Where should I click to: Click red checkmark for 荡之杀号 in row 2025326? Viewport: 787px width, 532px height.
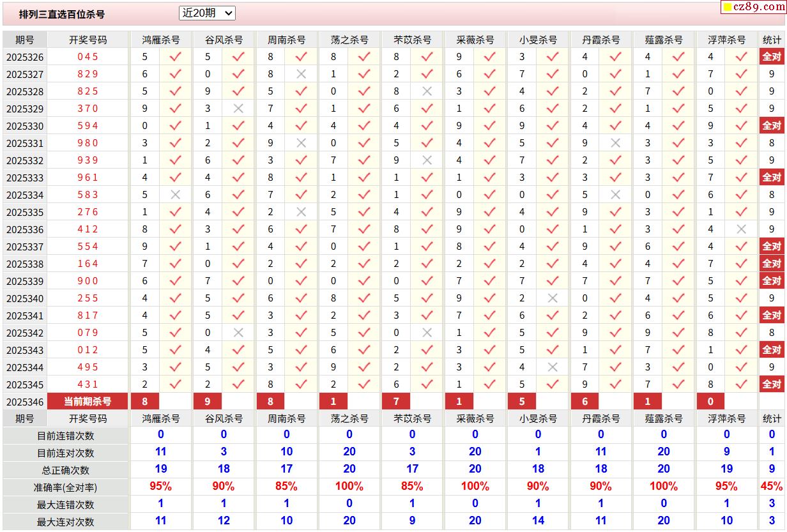(x=364, y=57)
